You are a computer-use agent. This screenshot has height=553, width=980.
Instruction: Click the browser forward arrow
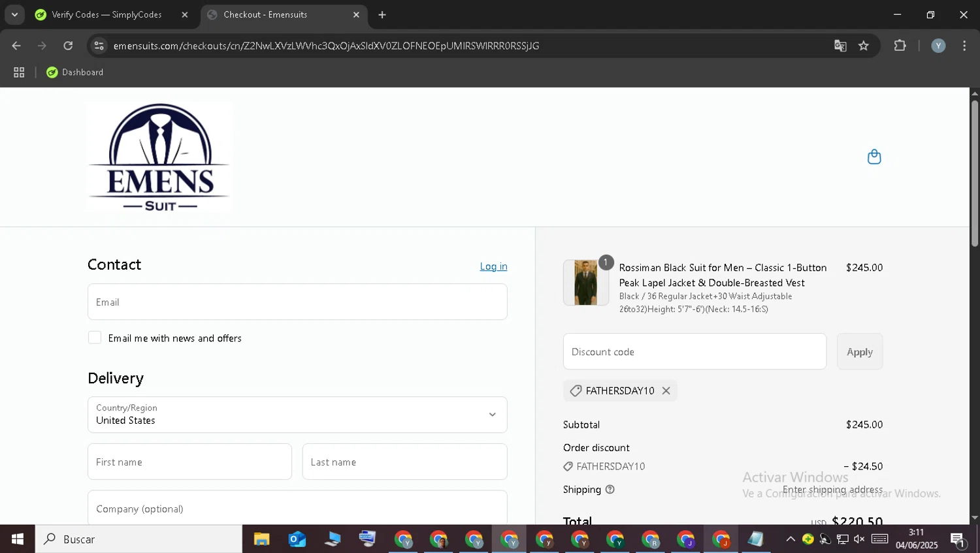tap(42, 46)
